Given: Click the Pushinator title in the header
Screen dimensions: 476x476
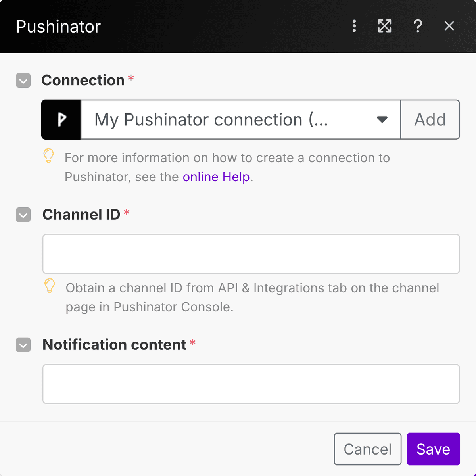Looking at the screenshot, I should 58,26.
